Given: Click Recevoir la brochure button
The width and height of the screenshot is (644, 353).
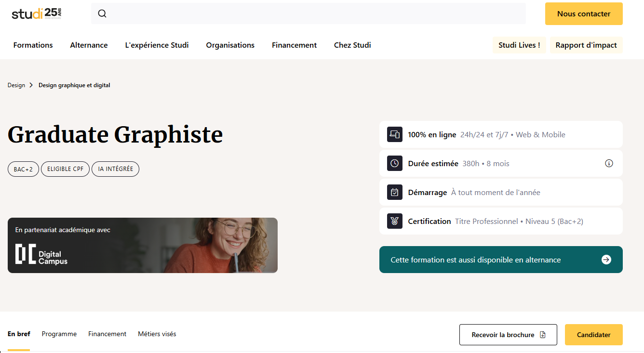Looking at the screenshot, I should [x=508, y=335].
